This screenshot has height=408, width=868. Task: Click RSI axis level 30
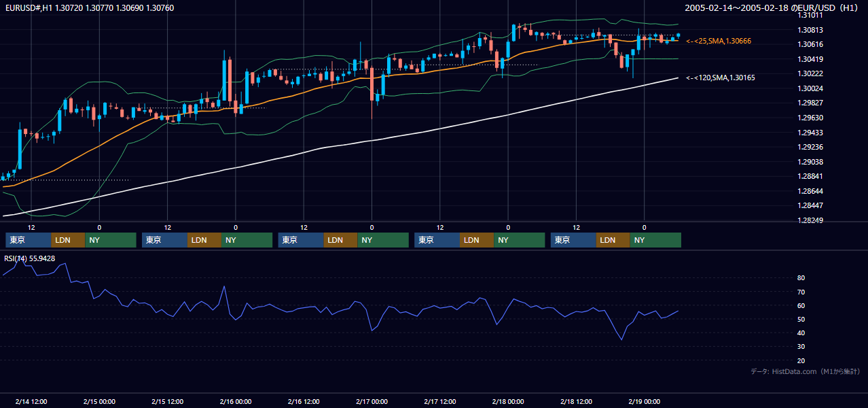(x=801, y=347)
